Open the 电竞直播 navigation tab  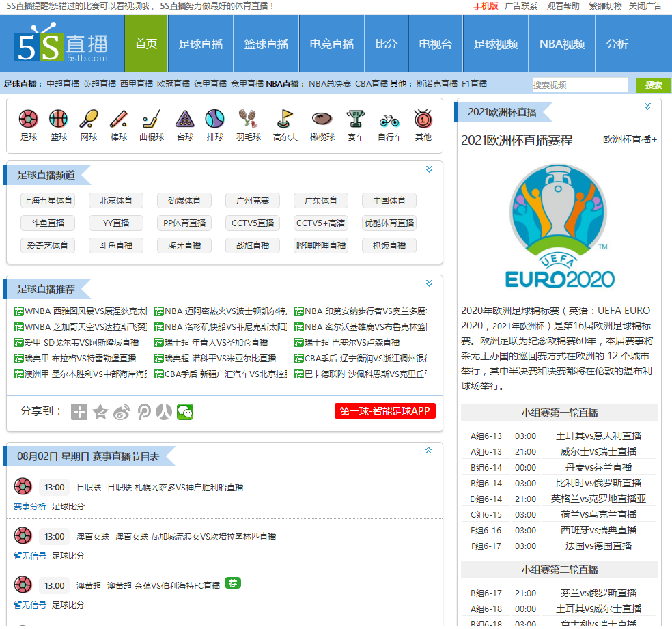(332, 44)
